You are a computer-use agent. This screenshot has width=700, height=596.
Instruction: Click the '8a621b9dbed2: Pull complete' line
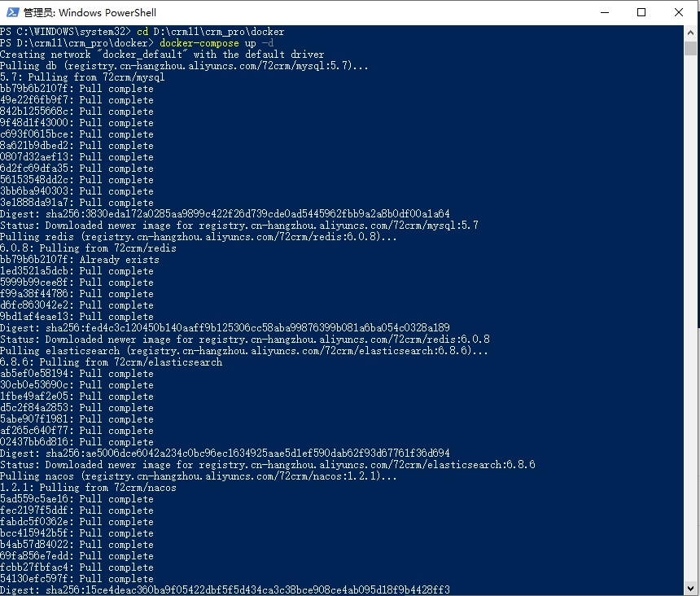[x=77, y=146]
